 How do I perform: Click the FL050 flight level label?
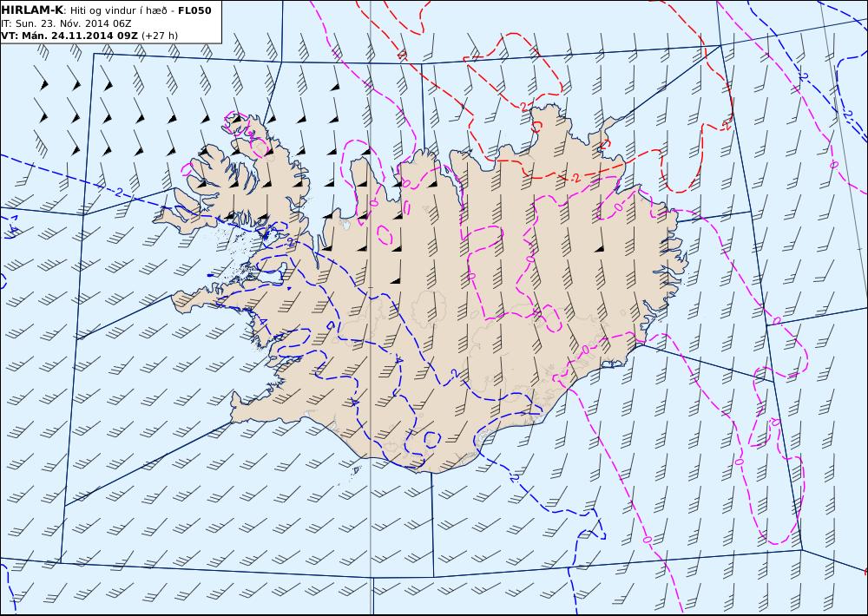pos(194,10)
